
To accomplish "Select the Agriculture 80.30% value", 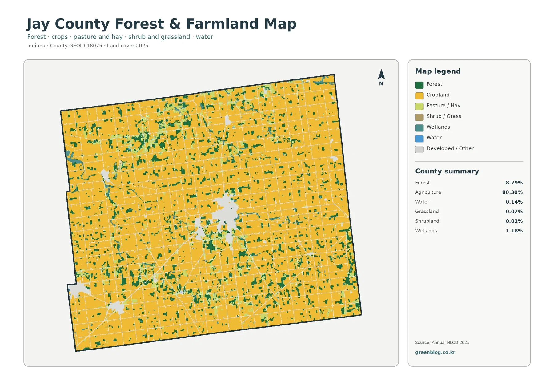I will [512, 192].
